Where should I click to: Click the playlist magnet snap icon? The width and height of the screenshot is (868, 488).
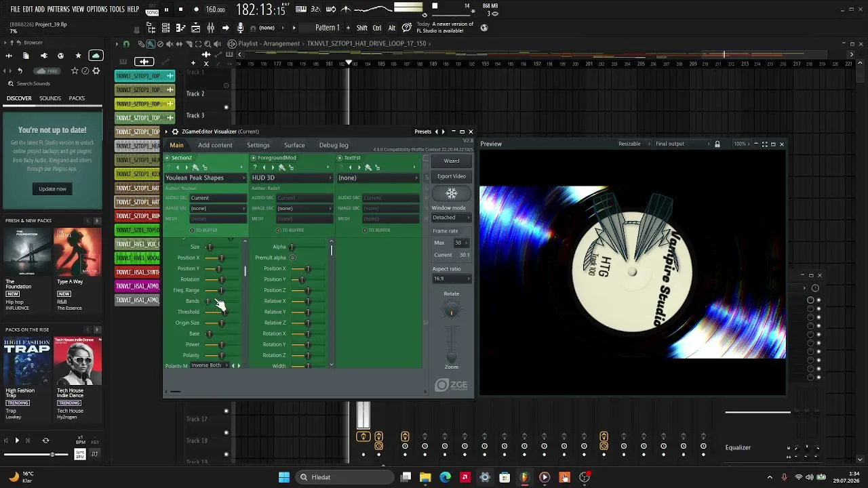pos(126,43)
